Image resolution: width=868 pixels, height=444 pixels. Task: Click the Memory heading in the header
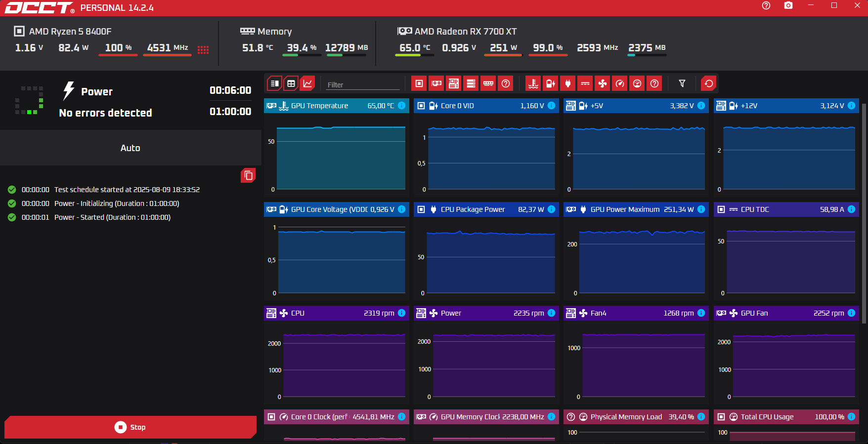click(275, 32)
